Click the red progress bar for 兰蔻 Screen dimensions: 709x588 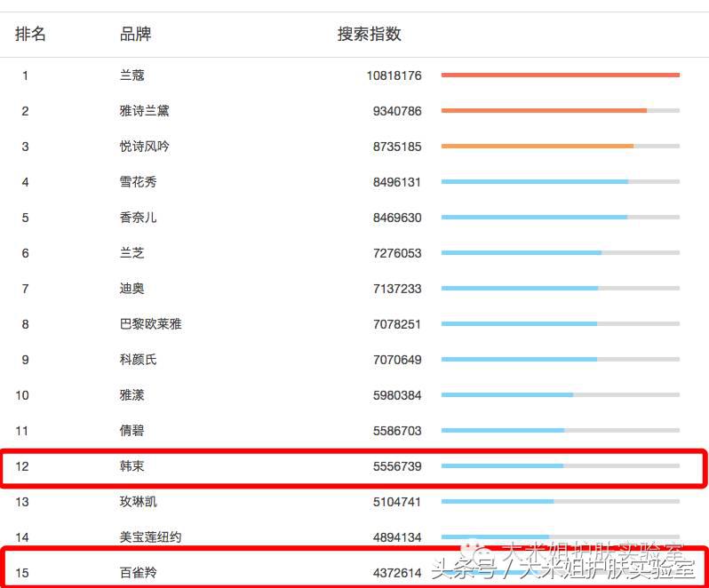(561, 75)
